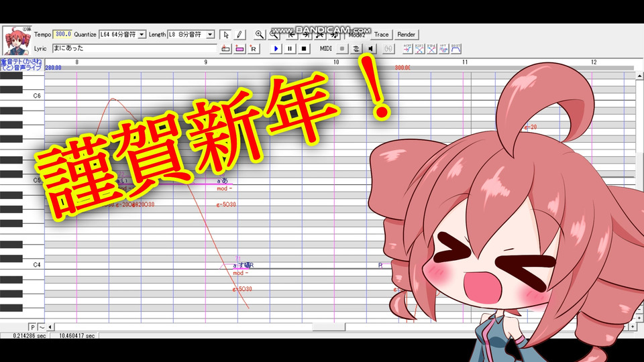Click measure 8 in the ruler
Image resolution: width=644 pixels, height=362 pixels.
(76, 62)
